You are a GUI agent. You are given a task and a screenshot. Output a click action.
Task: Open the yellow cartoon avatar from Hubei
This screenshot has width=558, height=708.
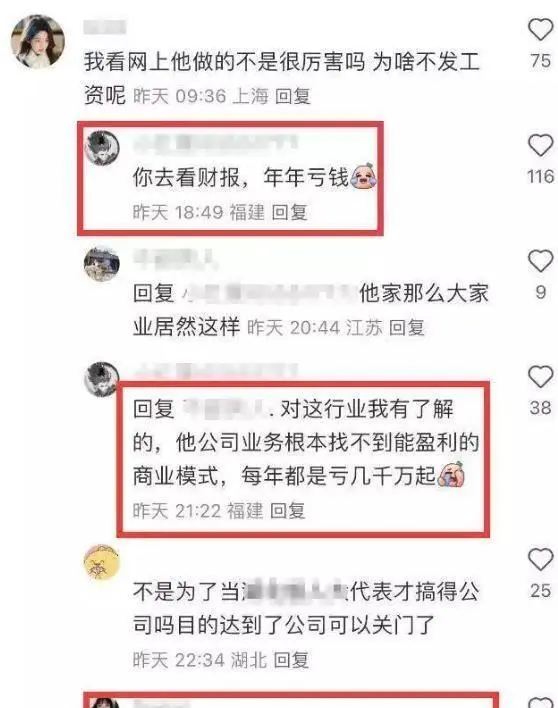point(102,562)
